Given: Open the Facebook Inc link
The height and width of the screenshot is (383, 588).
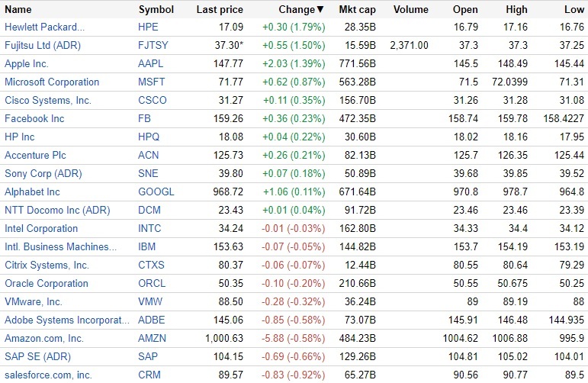Looking at the screenshot, I should pyautogui.click(x=34, y=119).
